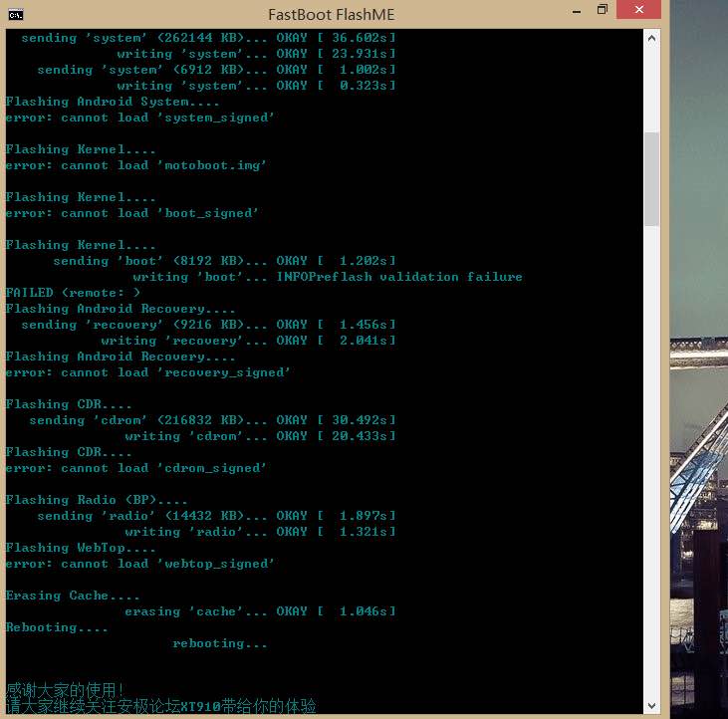
Task: Click the scrollbar down arrow
Action: [652, 705]
